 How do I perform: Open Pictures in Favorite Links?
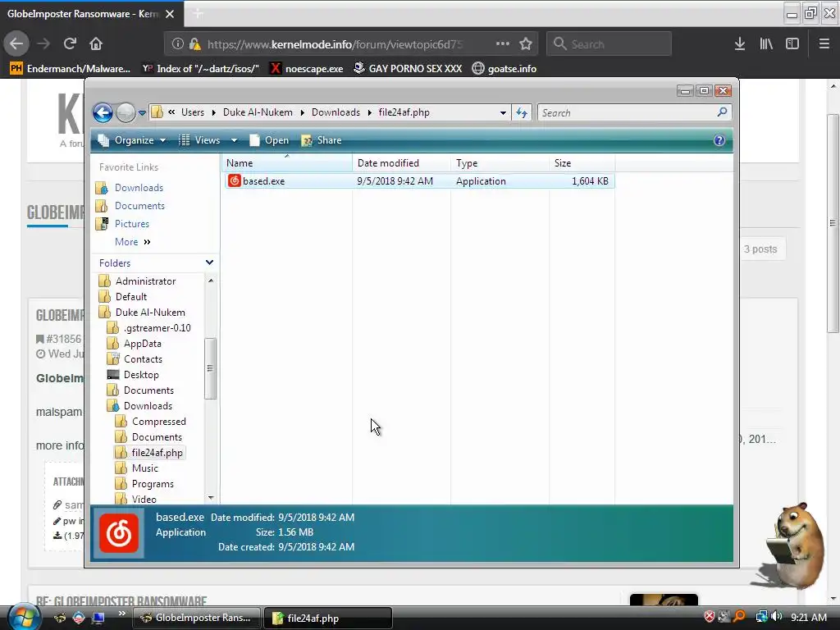pyautogui.click(x=132, y=224)
